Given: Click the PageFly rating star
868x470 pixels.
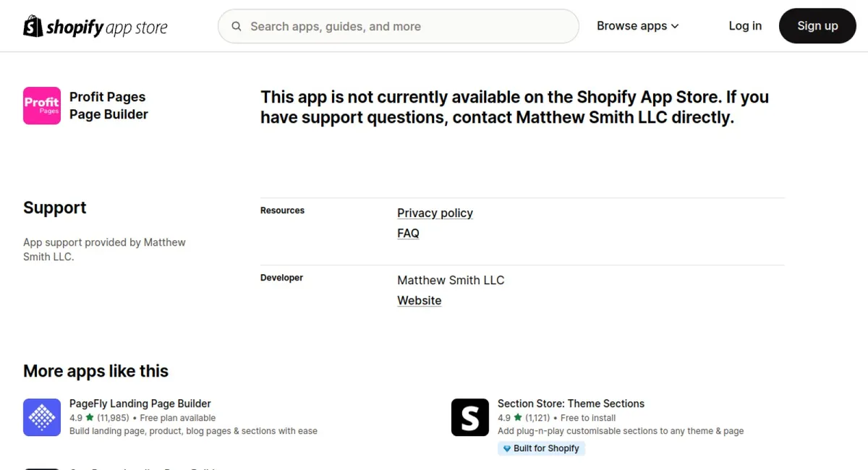Looking at the screenshot, I should click(90, 418).
